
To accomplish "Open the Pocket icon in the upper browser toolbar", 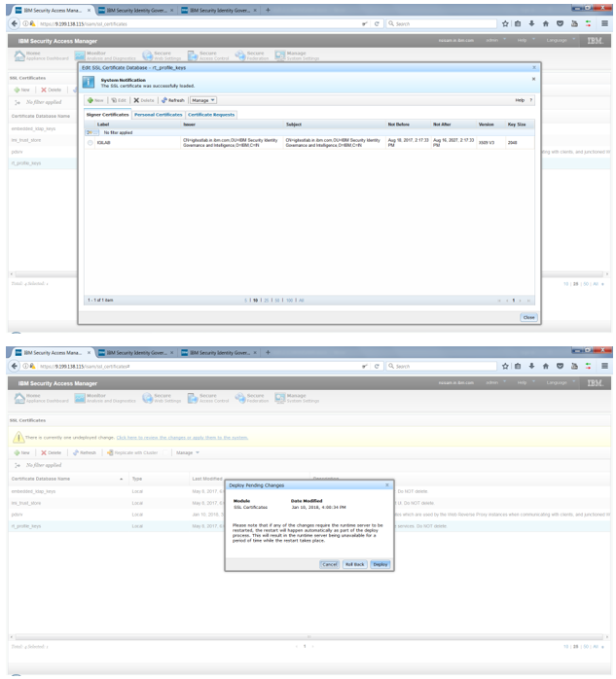I will (560, 23).
